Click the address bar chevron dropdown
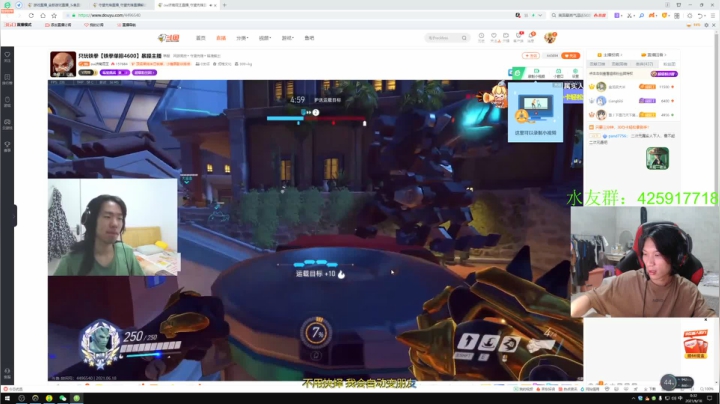The height and width of the screenshot is (404, 720). 540,15
